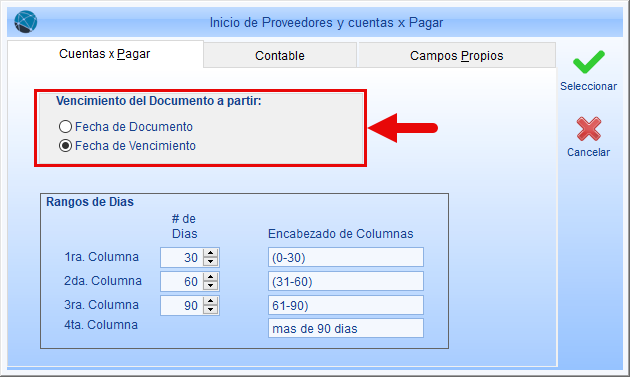This screenshot has height=377, width=630.
Task: Open the Campos Propios tab
Action: (x=456, y=55)
